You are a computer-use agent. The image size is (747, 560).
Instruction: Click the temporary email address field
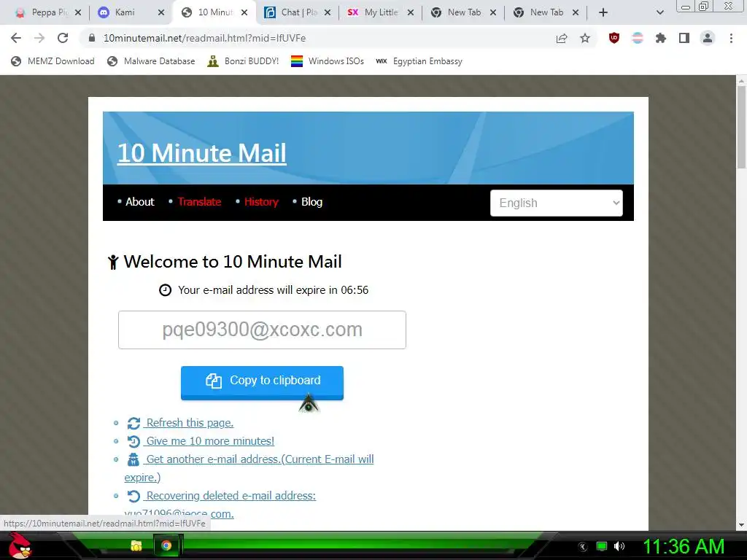point(262,330)
